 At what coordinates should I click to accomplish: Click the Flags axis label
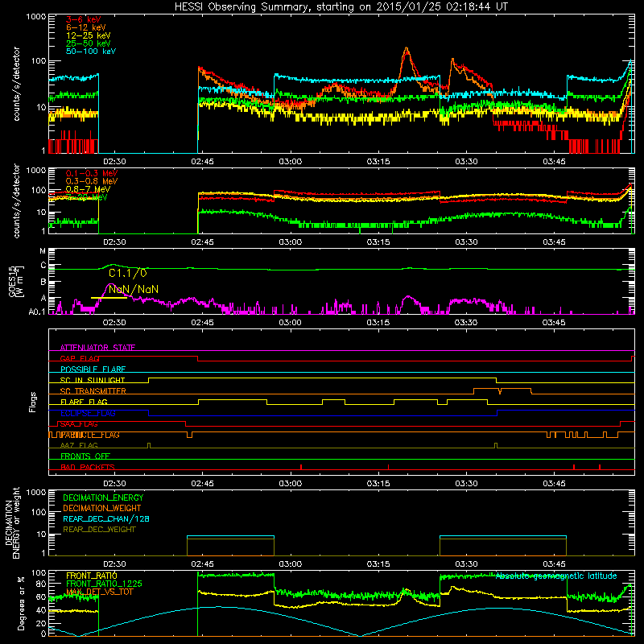click(33, 402)
